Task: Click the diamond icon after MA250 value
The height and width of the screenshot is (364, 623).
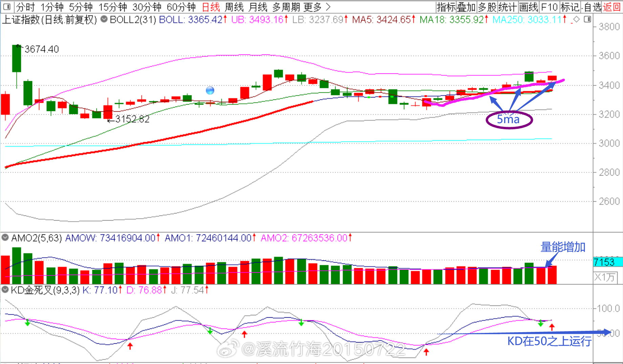Action: (576, 19)
